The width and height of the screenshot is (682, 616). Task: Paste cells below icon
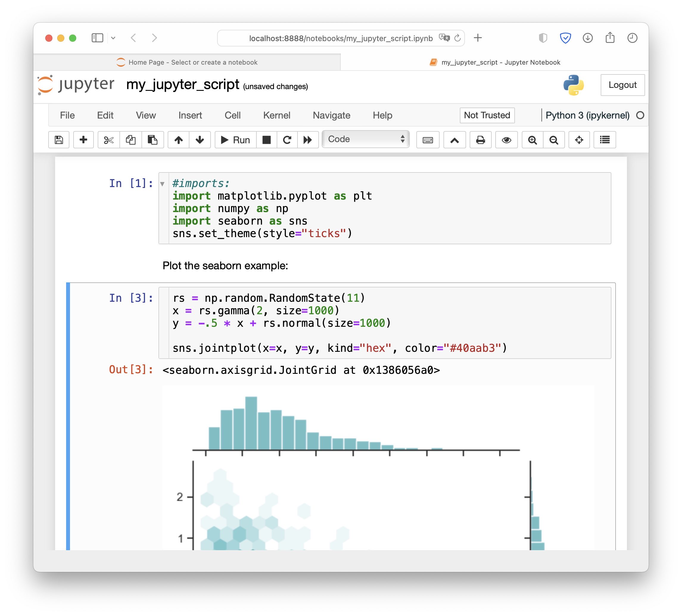tap(152, 140)
